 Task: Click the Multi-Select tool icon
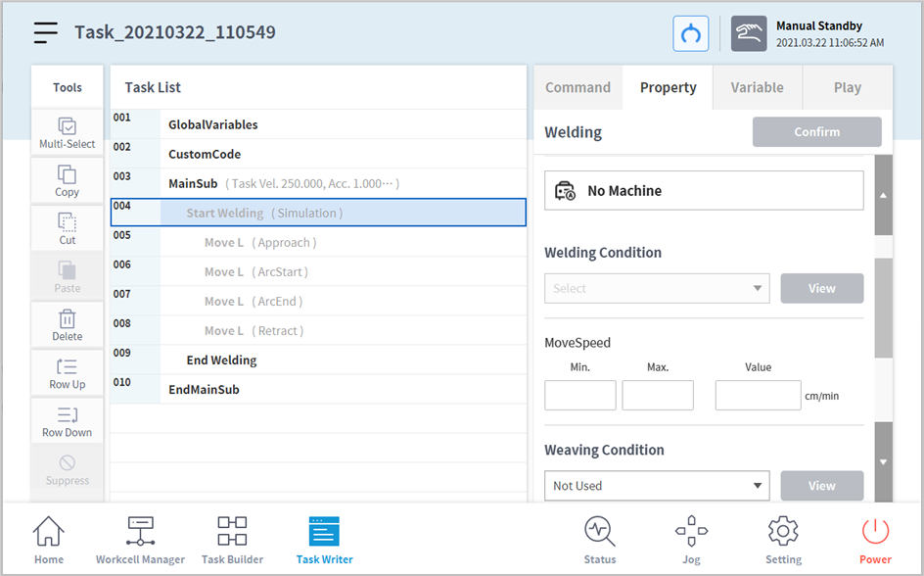pyautogui.click(x=67, y=132)
